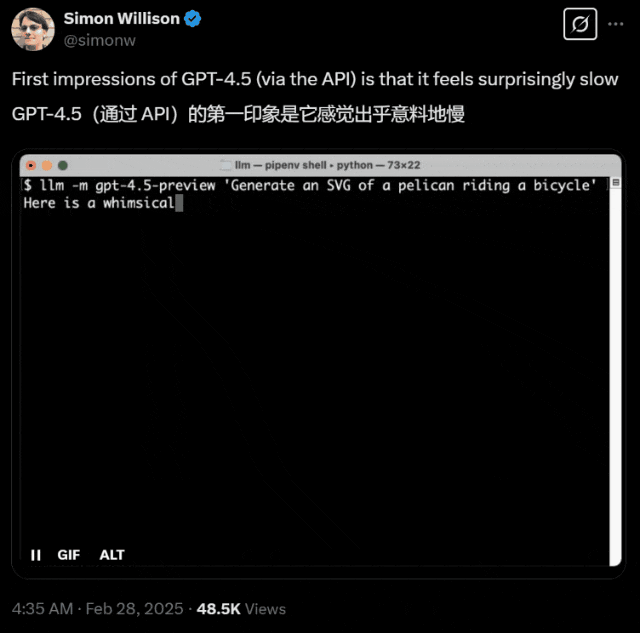Image resolution: width=640 pixels, height=633 pixels.
Task: Click the Chinese translated tweet text
Action: click(x=238, y=114)
